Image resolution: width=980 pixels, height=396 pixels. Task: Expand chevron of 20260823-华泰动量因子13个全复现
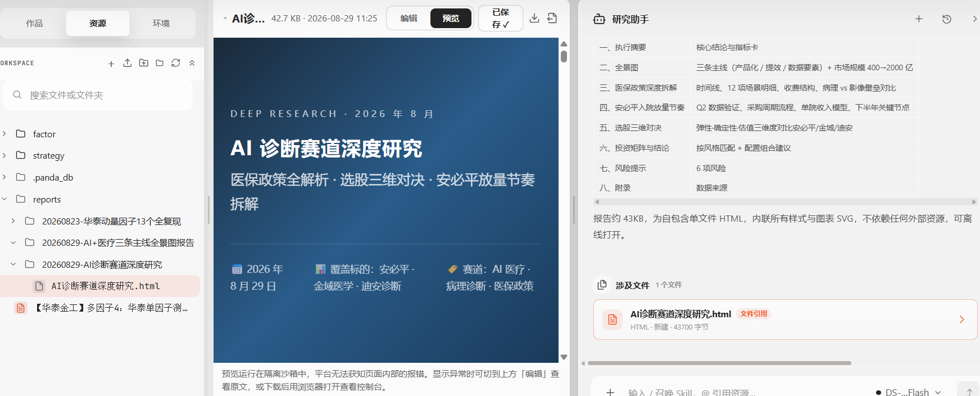point(13,220)
